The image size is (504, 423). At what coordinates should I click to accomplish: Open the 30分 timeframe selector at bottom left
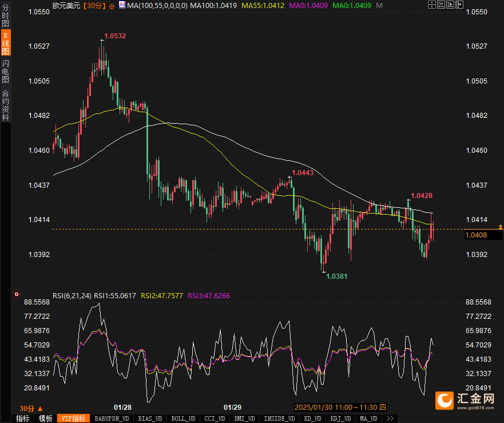(x=31, y=409)
